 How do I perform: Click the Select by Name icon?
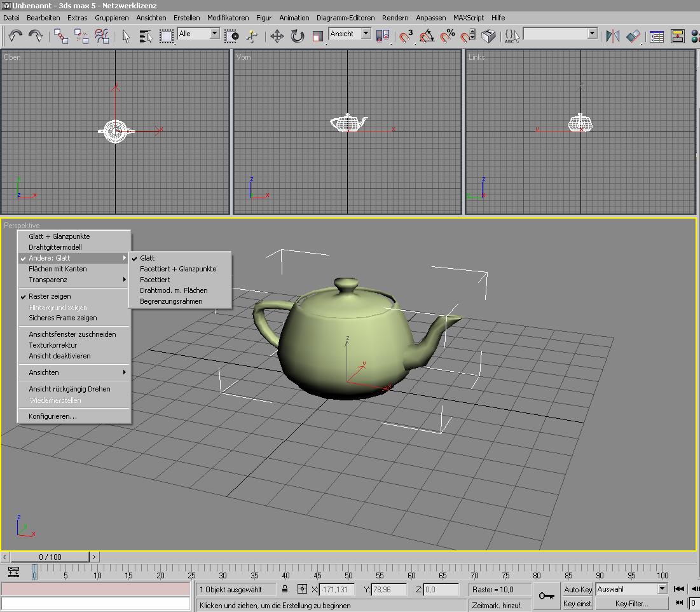coord(146,36)
